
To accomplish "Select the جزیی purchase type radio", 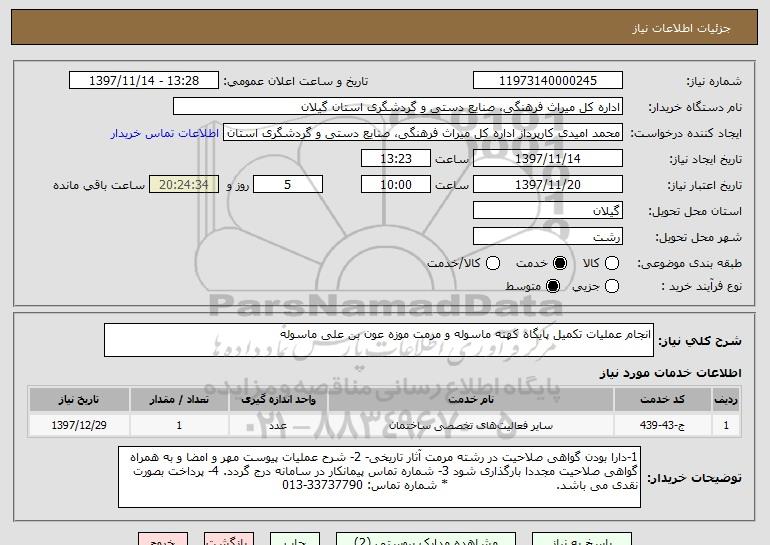I will (611, 286).
